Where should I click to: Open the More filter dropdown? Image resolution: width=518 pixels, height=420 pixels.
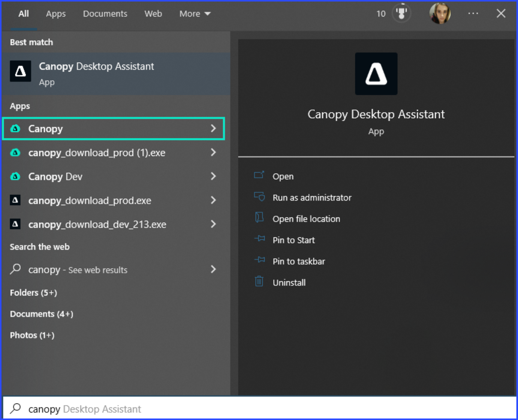[x=195, y=14]
